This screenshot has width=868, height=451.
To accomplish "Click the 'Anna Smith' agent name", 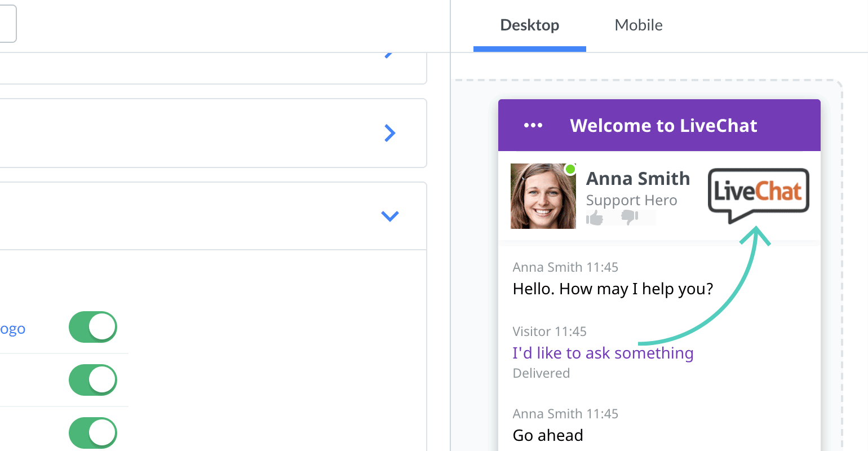I will click(638, 179).
